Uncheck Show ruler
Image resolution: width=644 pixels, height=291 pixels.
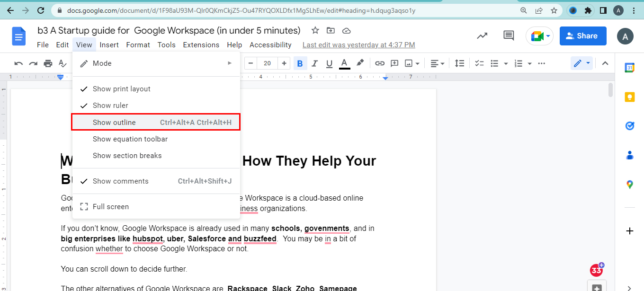[156, 106]
